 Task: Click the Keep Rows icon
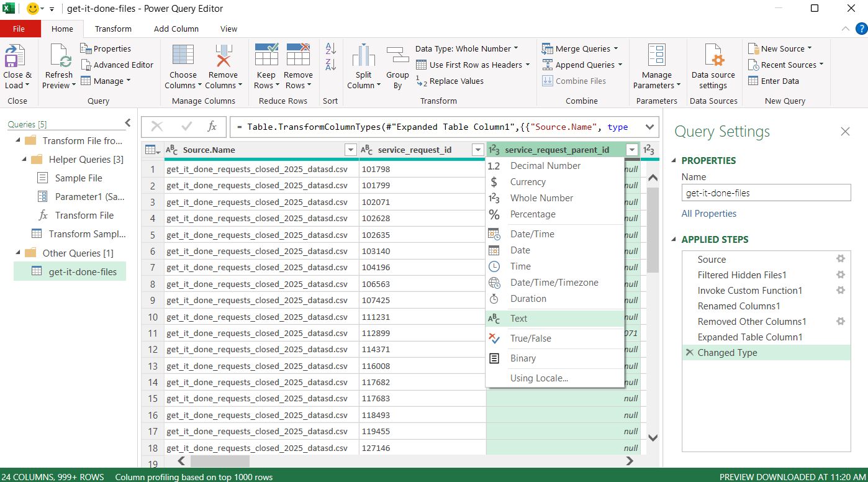pos(266,55)
